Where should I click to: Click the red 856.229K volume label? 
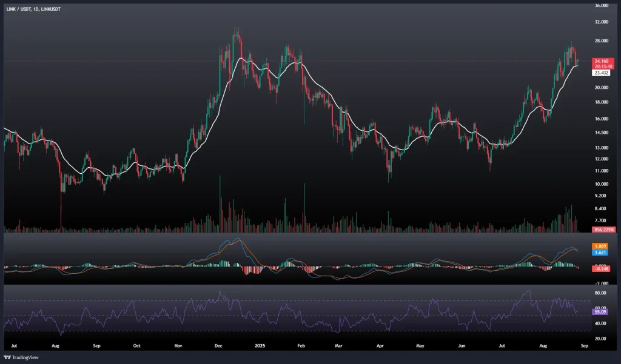coord(604,230)
